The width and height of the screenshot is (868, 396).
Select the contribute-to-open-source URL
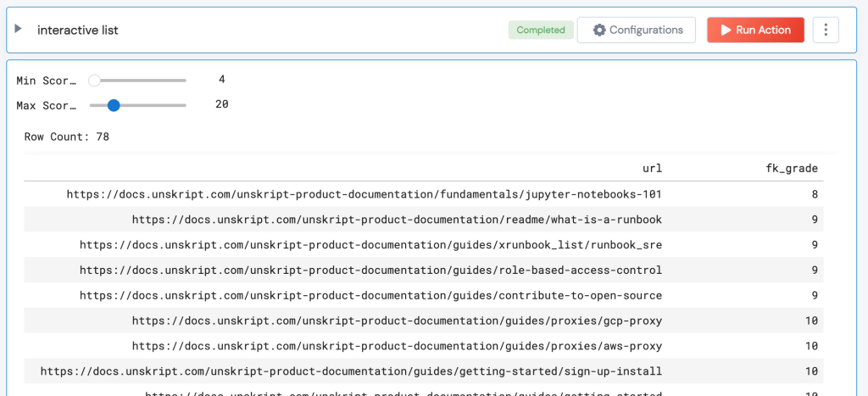coord(370,296)
